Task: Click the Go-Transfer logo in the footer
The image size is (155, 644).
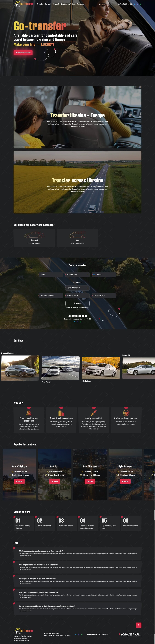Action: click(x=23, y=631)
